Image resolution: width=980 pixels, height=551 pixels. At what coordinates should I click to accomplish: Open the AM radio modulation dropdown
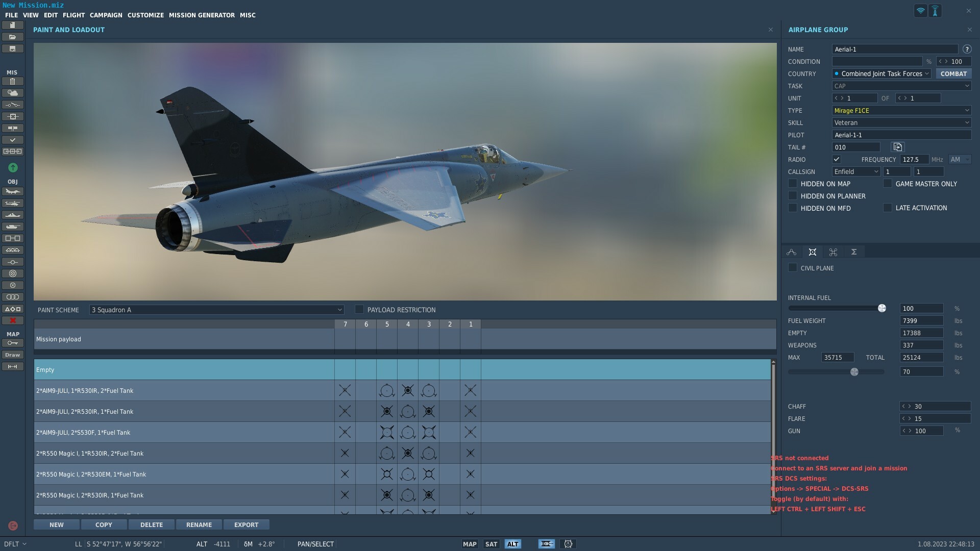[x=960, y=159]
